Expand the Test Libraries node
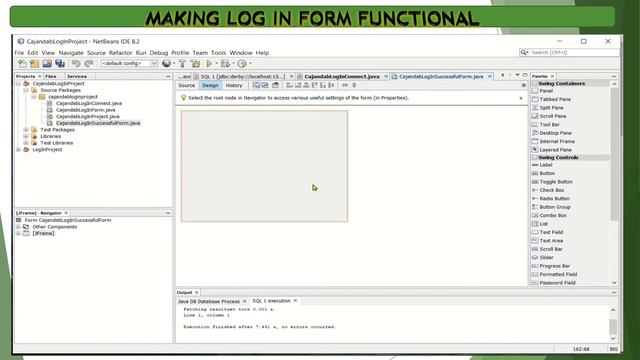 [26, 143]
